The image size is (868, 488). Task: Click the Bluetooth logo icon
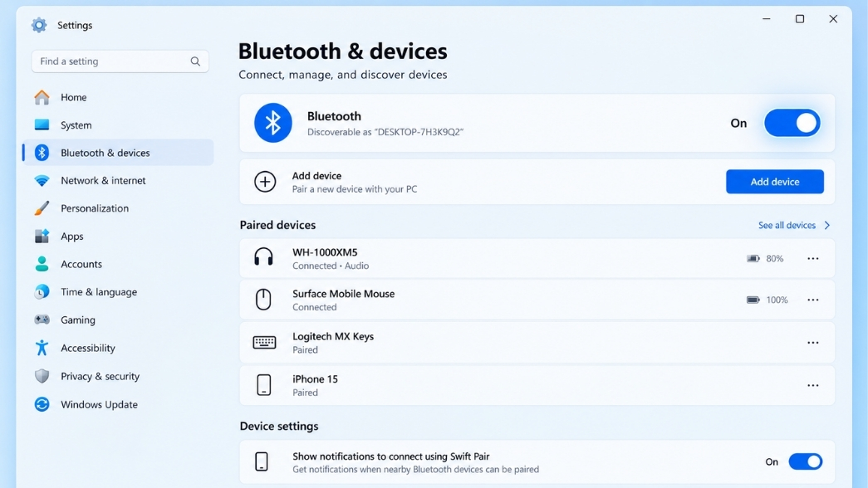point(273,123)
